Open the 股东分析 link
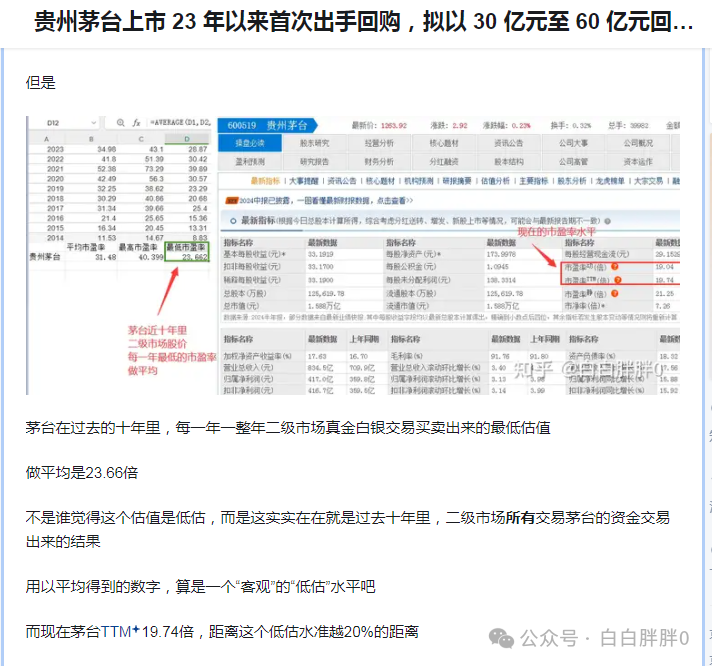Viewport: 712px width, 666px height. pos(572,181)
